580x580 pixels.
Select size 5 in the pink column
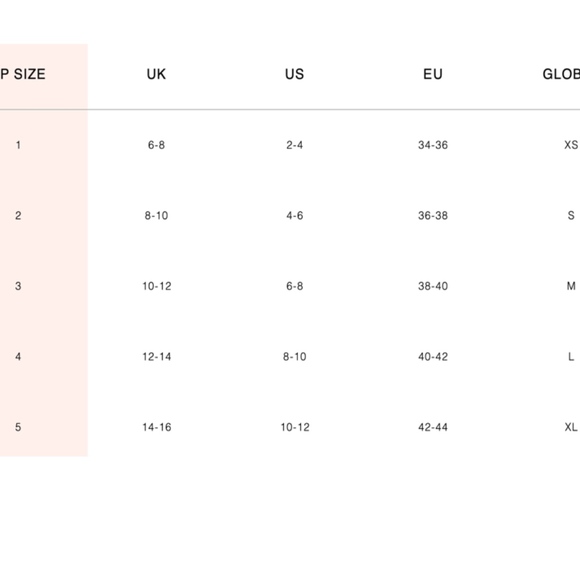click(x=18, y=427)
